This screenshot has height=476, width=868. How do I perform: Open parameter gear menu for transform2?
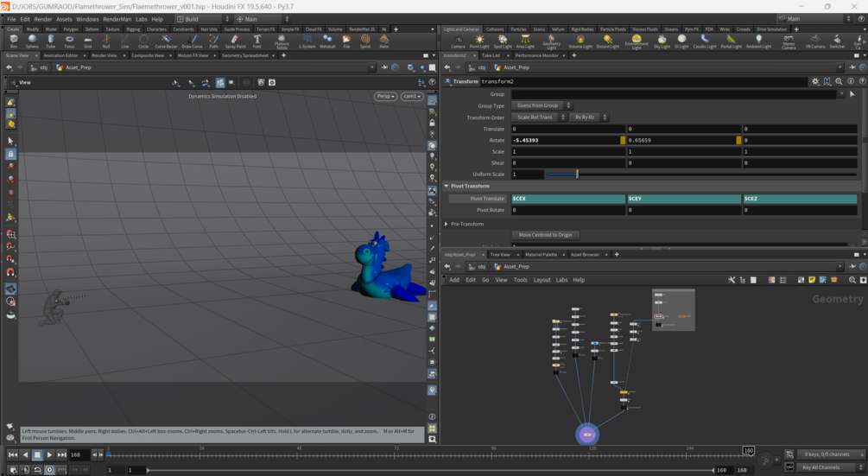tap(815, 81)
